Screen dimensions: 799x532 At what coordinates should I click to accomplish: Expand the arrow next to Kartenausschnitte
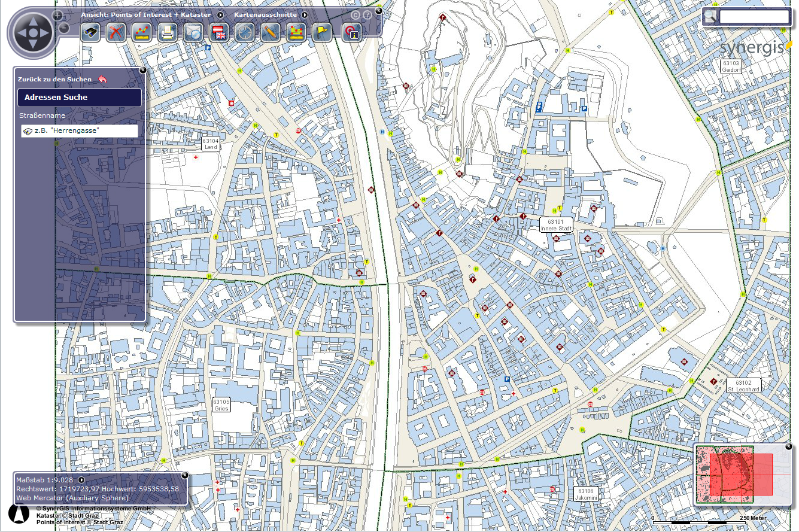coord(304,15)
